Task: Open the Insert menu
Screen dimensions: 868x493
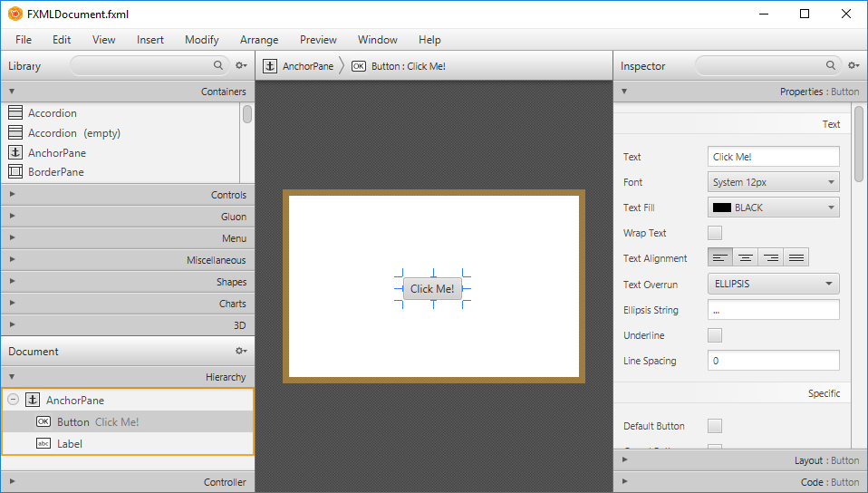Action: pos(150,40)
